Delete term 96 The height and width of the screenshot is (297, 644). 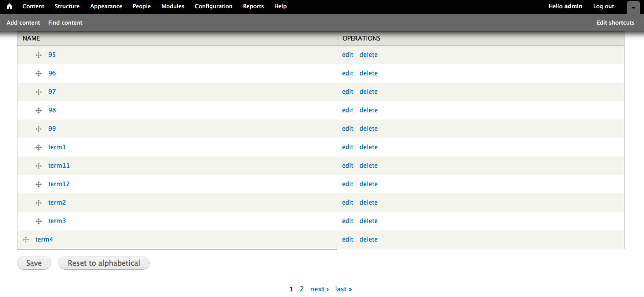369,73
